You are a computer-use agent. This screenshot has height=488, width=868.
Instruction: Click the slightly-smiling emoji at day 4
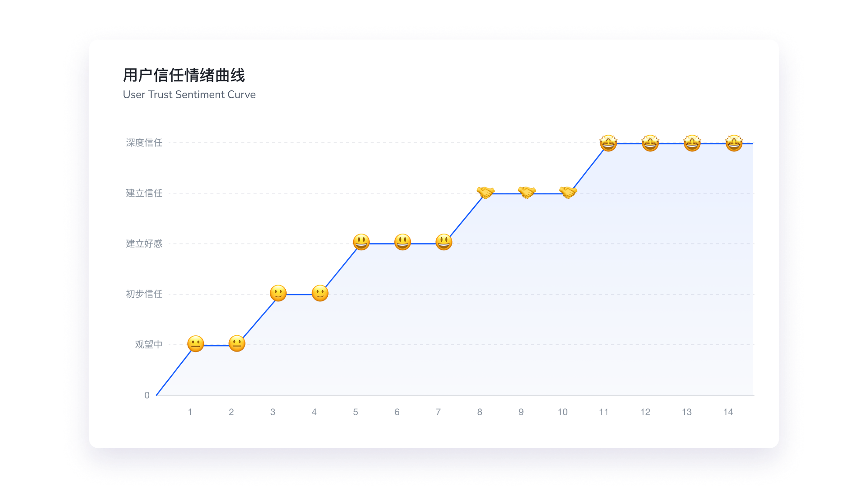(x=319, y=294)
